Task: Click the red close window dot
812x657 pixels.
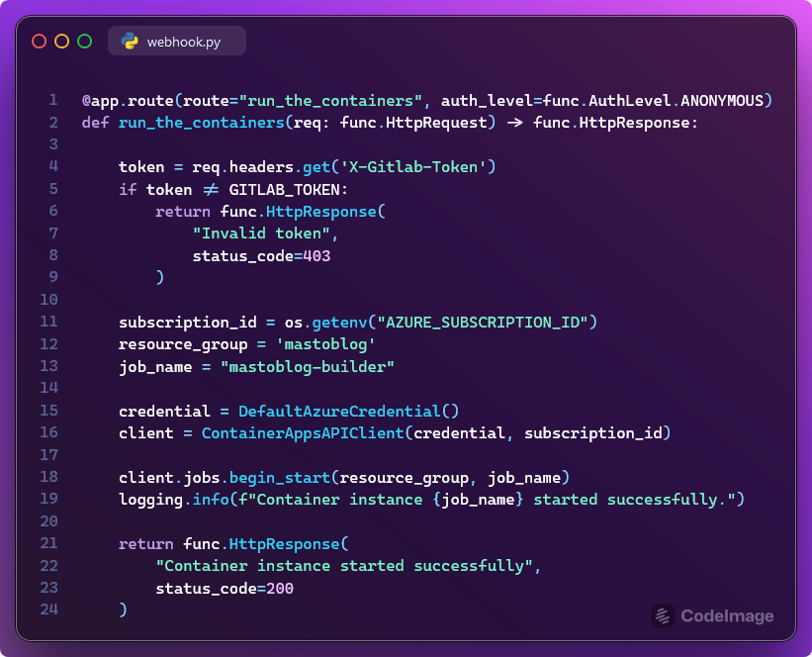Action: point(39,41)
